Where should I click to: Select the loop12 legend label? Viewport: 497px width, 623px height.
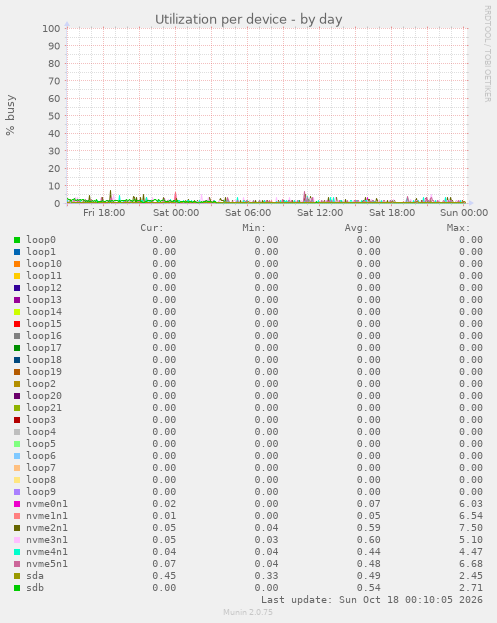pyautogui.click(x=44, y=288)
